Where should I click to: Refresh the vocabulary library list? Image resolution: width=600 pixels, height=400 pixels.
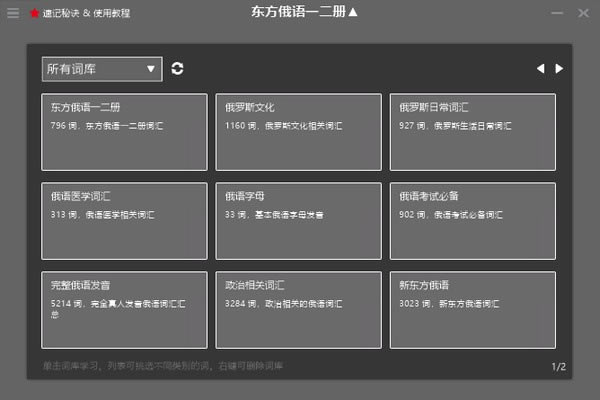[x=177, y=69]
